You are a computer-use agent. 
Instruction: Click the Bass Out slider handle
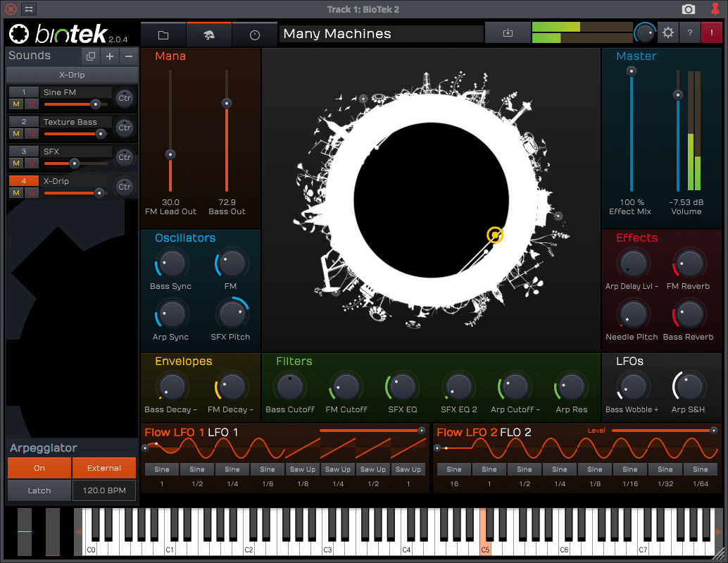(x=227, y=104)
